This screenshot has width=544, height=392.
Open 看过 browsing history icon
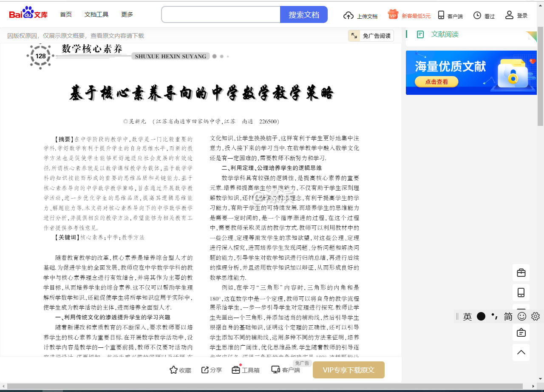(478, 15)
